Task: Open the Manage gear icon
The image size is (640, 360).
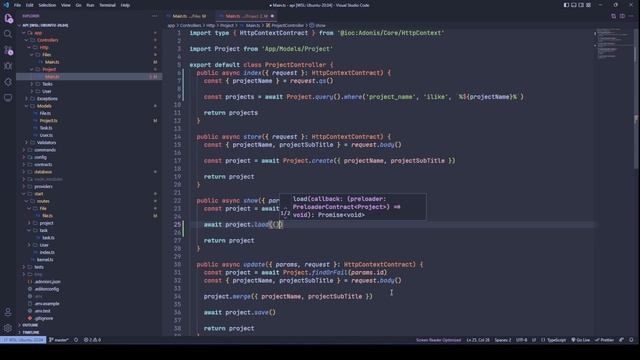Action: (x=8, y=328)
